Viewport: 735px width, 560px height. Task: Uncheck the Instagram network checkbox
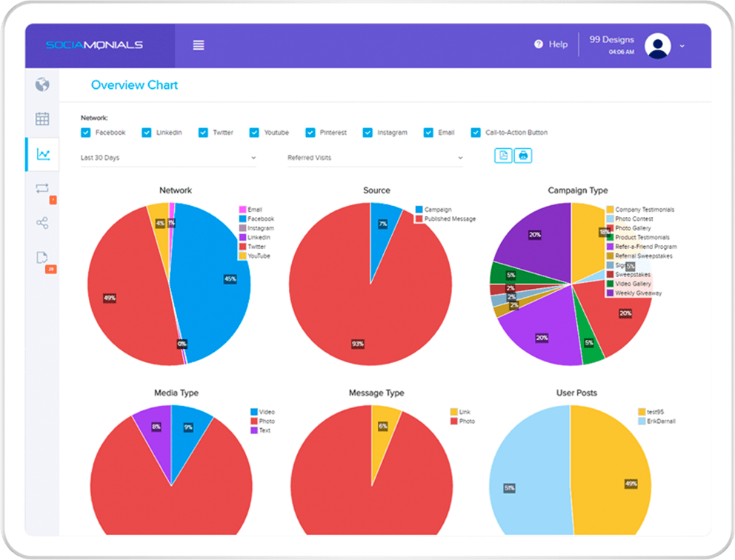367,133
